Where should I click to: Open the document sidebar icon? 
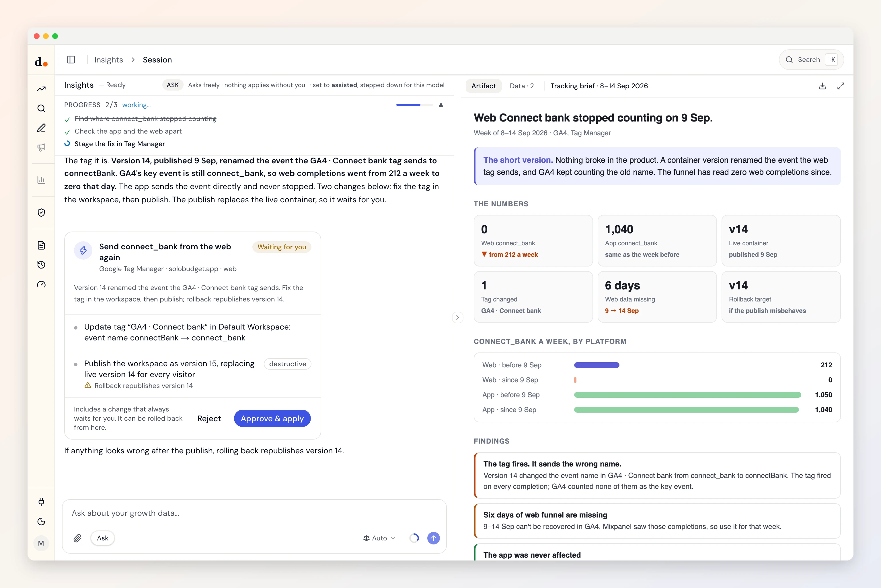tap(41, 245)
